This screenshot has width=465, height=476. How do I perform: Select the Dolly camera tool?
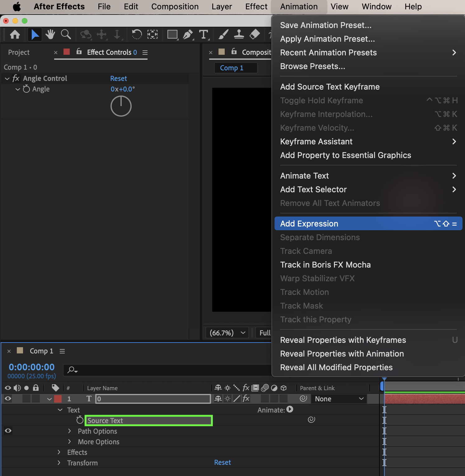[117, 34]
